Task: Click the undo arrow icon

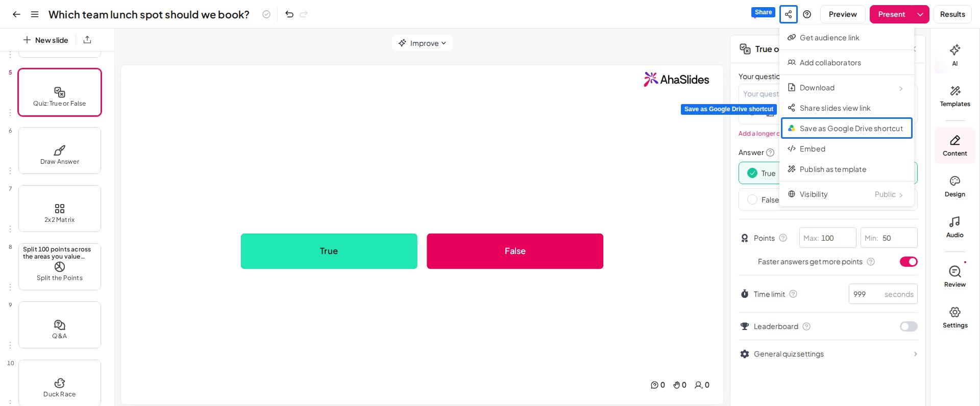Action: [x=289, y=14]
